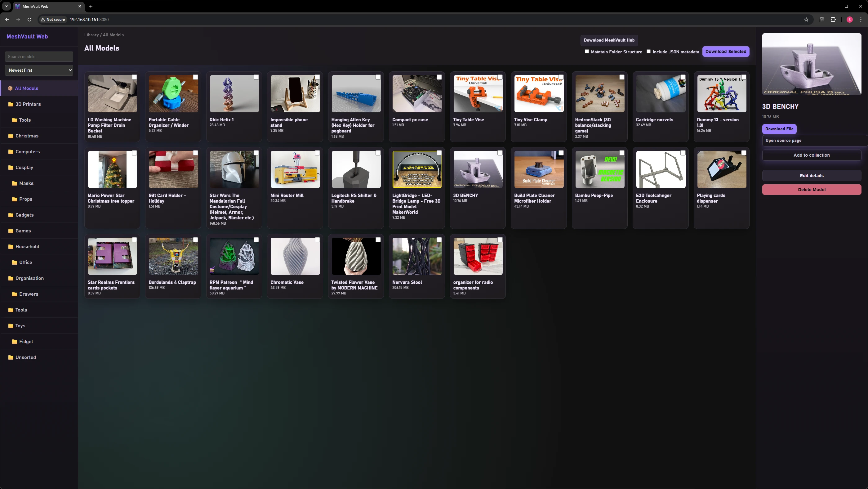Click the Download Selected button
868x489 pixels.
726,51
